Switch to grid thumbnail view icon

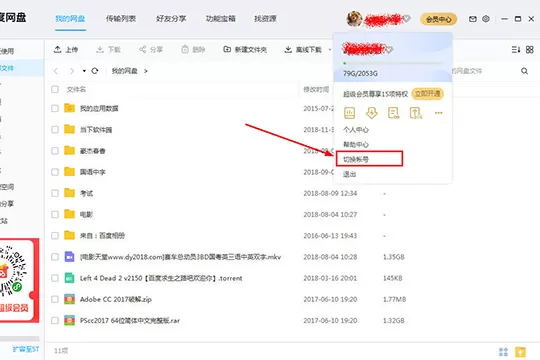pos(530,50)
